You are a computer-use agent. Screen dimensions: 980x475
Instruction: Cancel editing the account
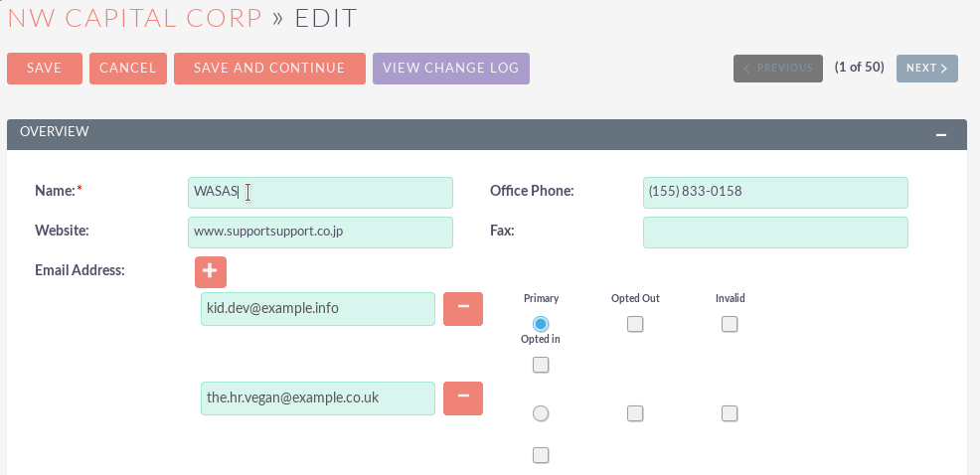tap(128, 69)
